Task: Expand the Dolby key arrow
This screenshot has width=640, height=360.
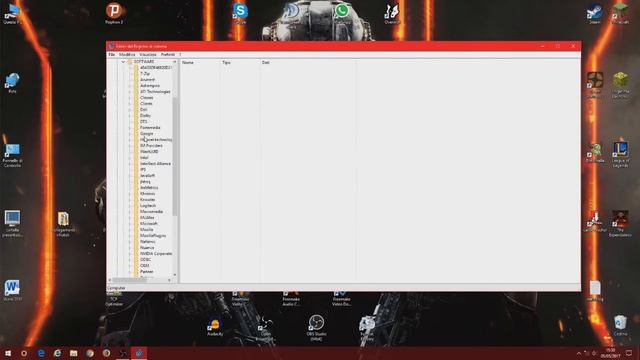Action: (130, 116)
